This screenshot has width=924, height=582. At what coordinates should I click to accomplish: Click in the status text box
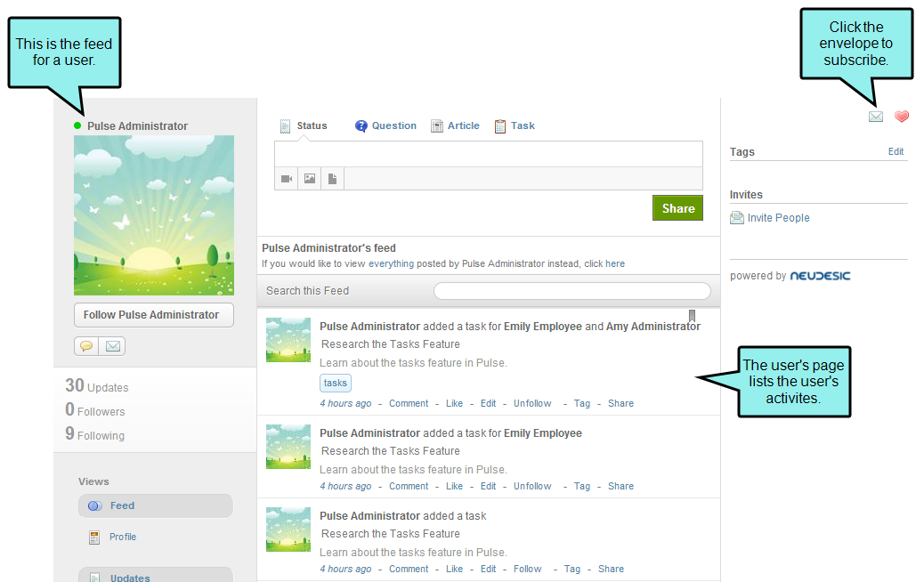(489, 154)
